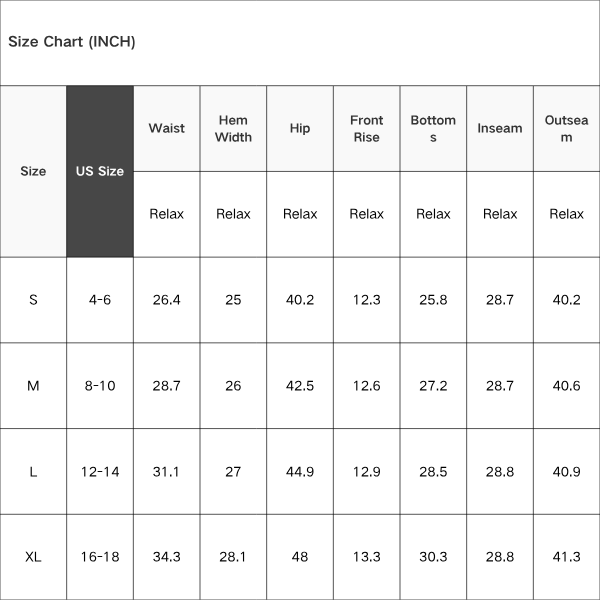Click the Size column header
600x600 pixels.
[x=33, y=171]
